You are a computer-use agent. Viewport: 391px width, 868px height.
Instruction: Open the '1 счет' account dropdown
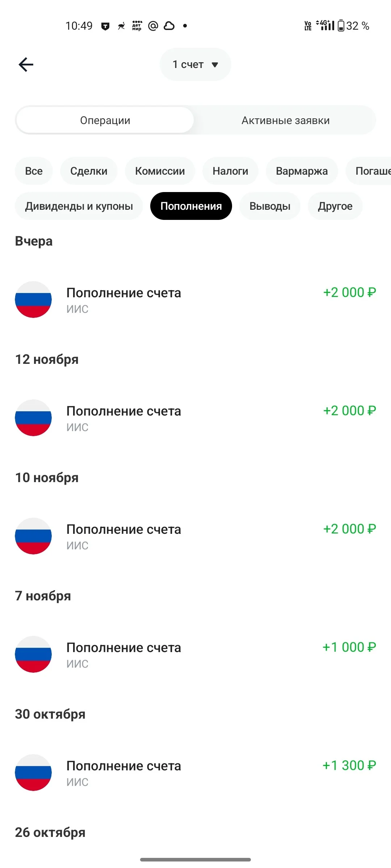click(x=195, y=64)
